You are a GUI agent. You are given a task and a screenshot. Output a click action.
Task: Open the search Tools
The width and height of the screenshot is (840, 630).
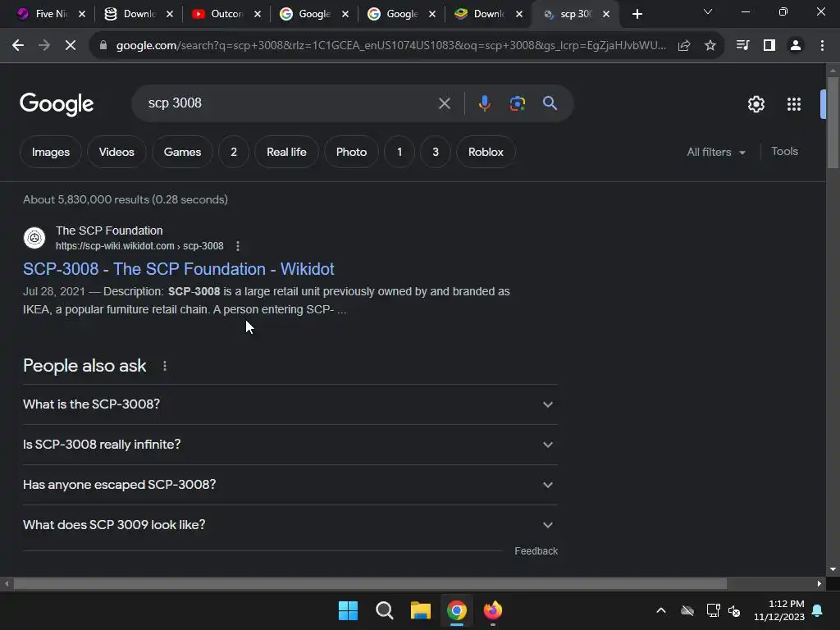(784, 152)
